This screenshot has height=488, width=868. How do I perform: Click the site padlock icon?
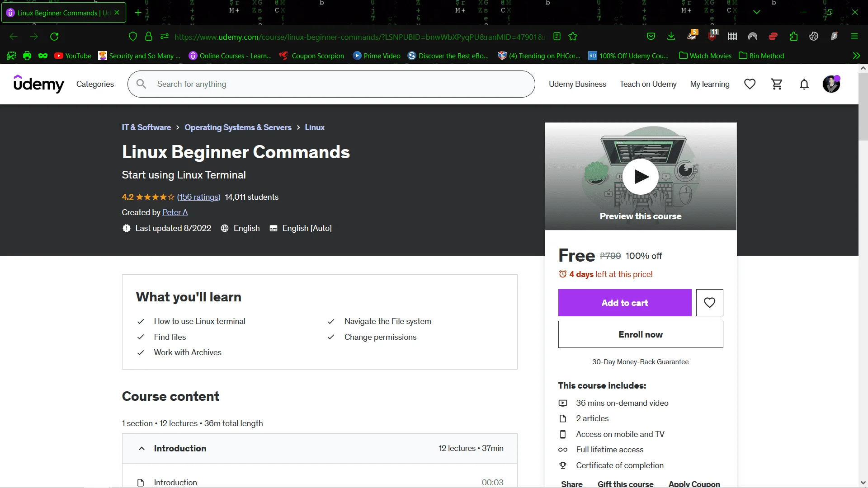pyautogui.click(x=149, y=37)
